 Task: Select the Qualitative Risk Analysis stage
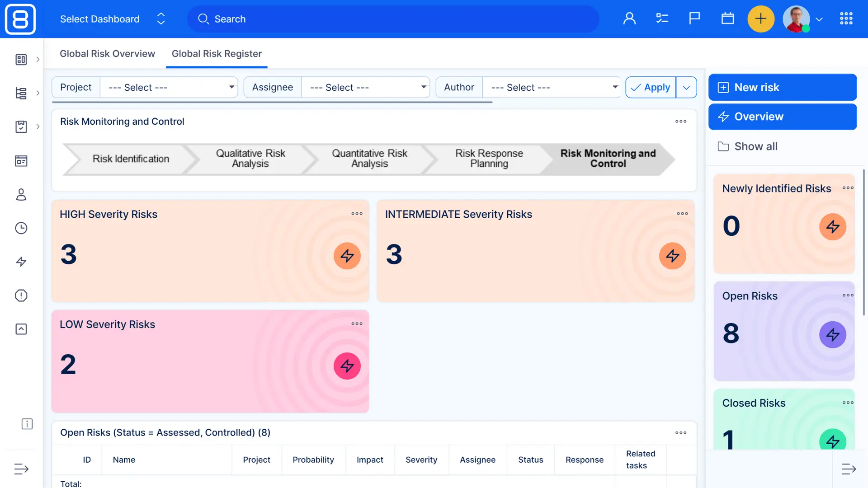250,159
